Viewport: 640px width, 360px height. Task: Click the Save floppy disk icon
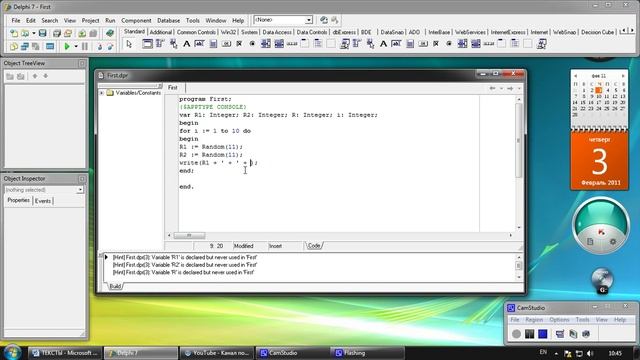[42, 33]
